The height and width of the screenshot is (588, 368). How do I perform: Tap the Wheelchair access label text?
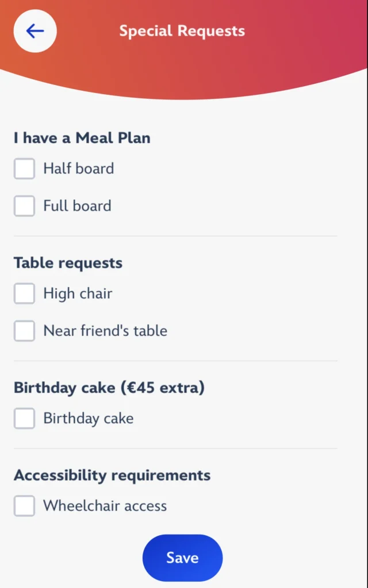(105, 506)
